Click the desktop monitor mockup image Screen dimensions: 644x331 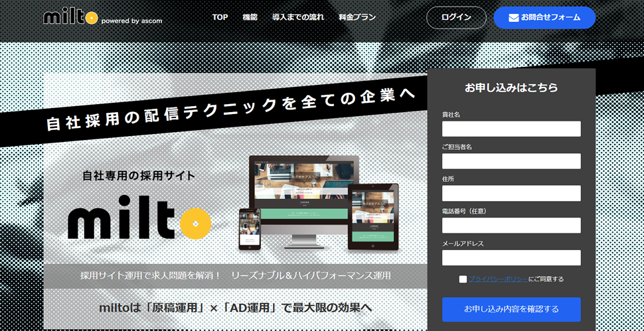[x=304, y=202]
